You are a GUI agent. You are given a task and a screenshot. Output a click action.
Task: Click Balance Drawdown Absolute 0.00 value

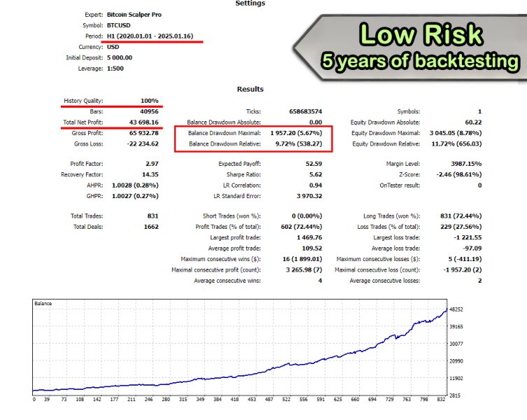pyautogui.click(x=316, y=122)
